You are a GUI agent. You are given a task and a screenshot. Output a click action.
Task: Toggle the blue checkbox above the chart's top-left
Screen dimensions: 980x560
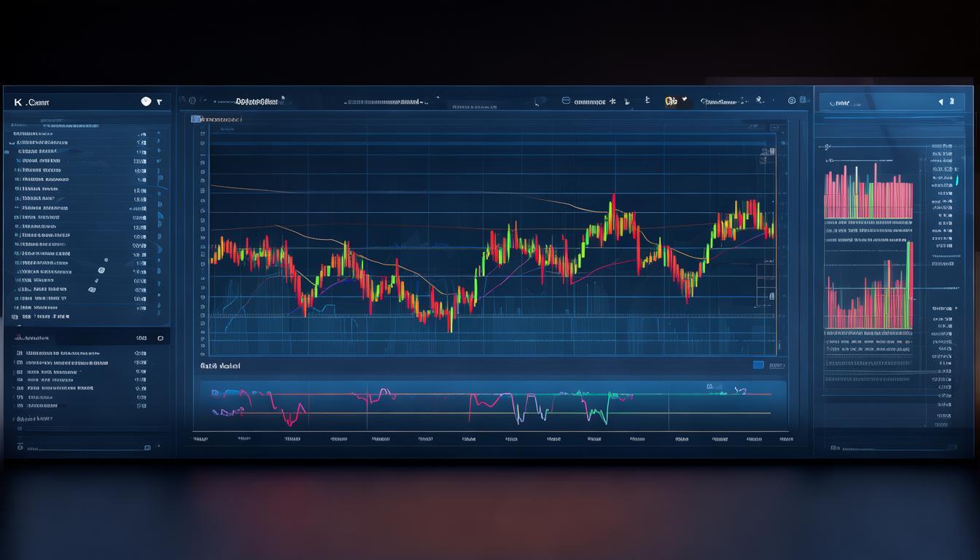coord(195,119)
